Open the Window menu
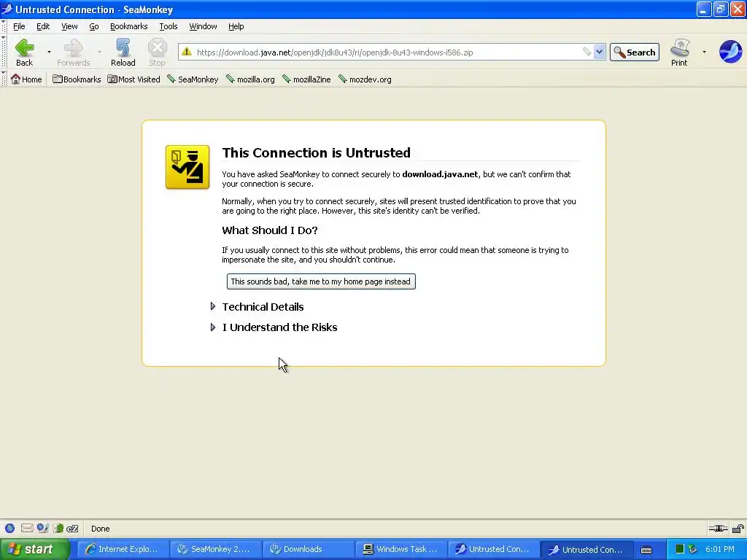Screen dimensions: 747x560 (x=203, y=26)
